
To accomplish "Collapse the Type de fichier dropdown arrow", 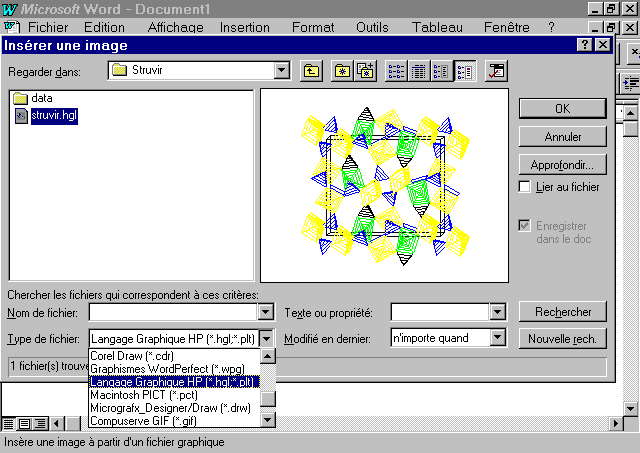I will tap(266, 338).
